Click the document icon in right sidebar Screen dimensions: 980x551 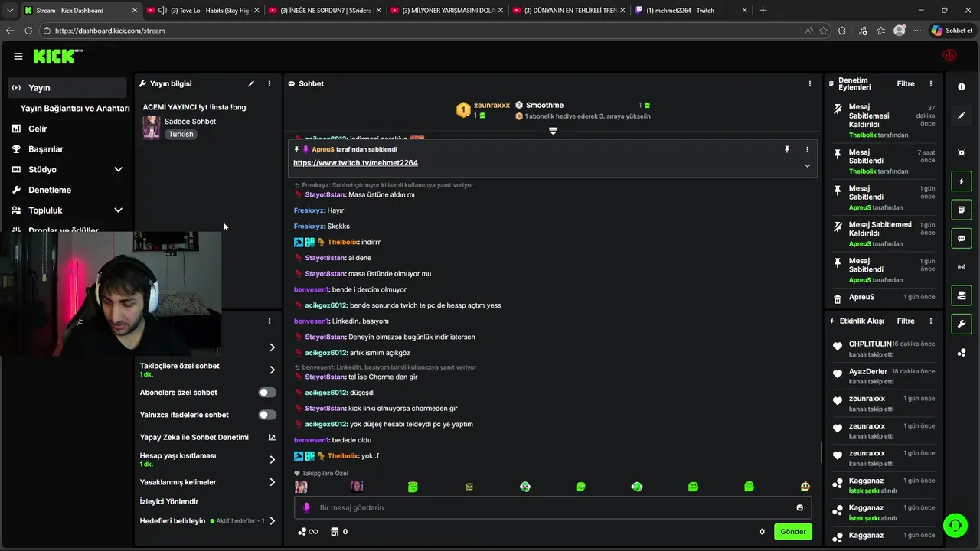coord(962,210)
